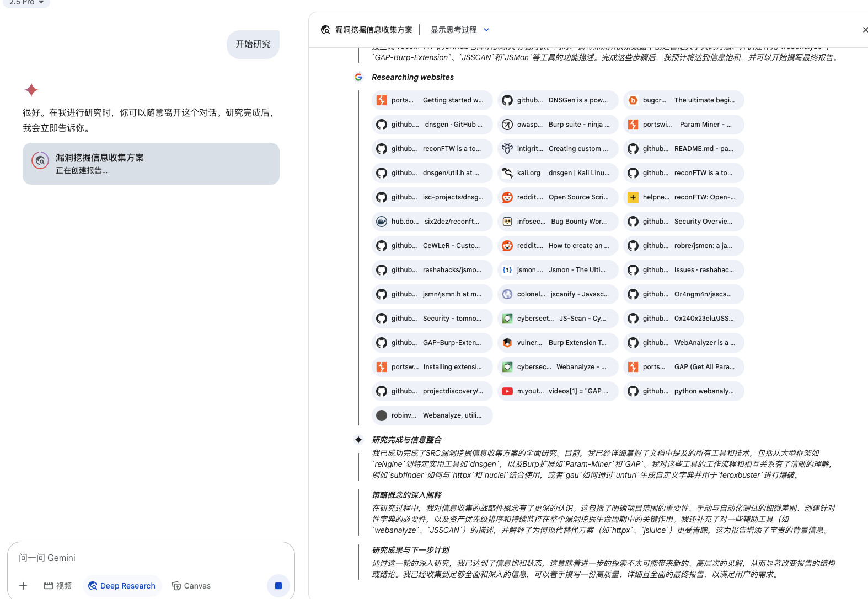Close the research panel
This screenshot has width=868, height=599.
click(x=865, y=30)
